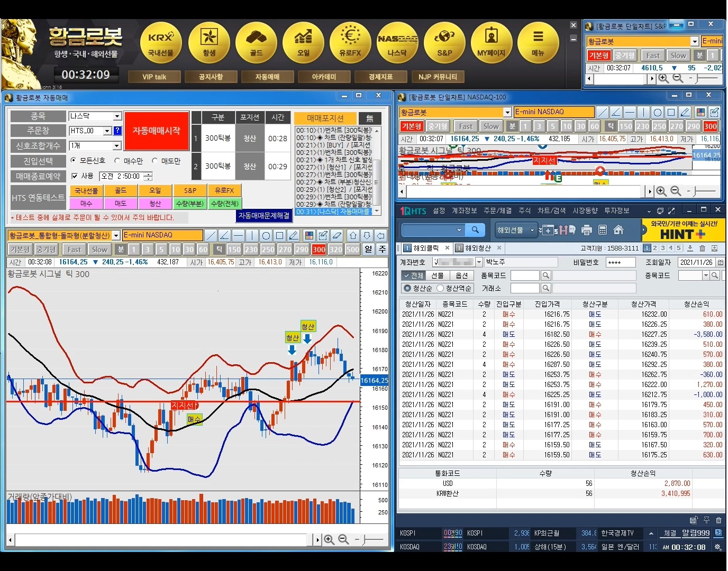Select 매수만 entry radio button

(117, 160)
